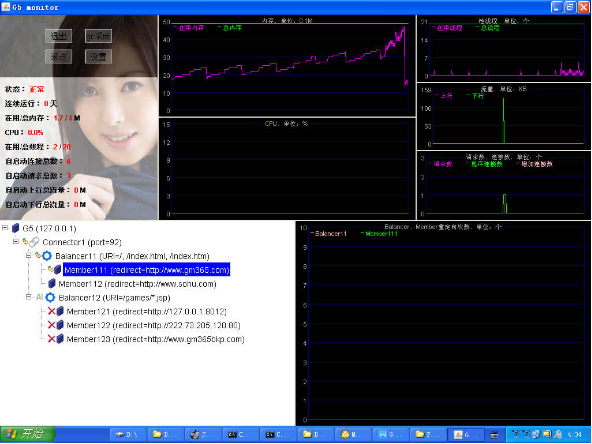Collapse the Balancer11 tree branch
The height and width of the screenshot is (444, 592).
pyautogui.click(x=28, y=256)
